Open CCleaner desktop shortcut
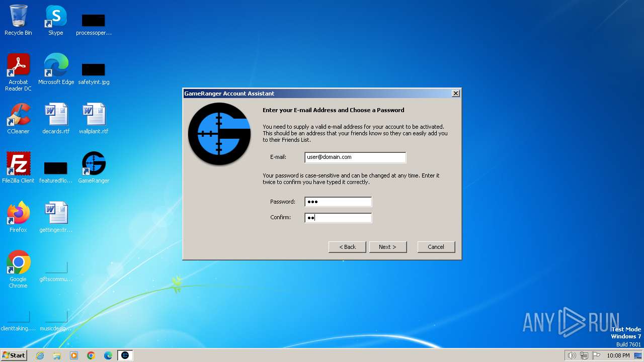This screenshot has height=362, width=644. click(x=18, y=119)
